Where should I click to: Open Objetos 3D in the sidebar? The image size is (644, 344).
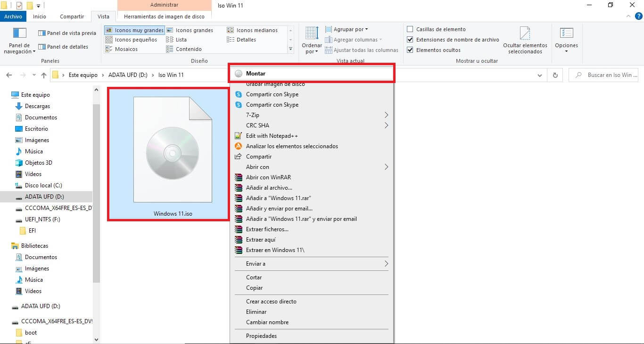click(38, 163)
